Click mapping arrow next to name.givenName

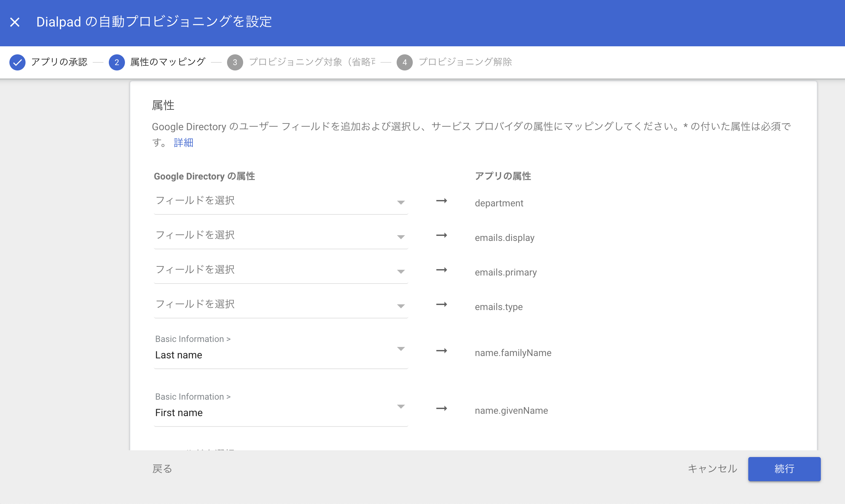point(442,409)
